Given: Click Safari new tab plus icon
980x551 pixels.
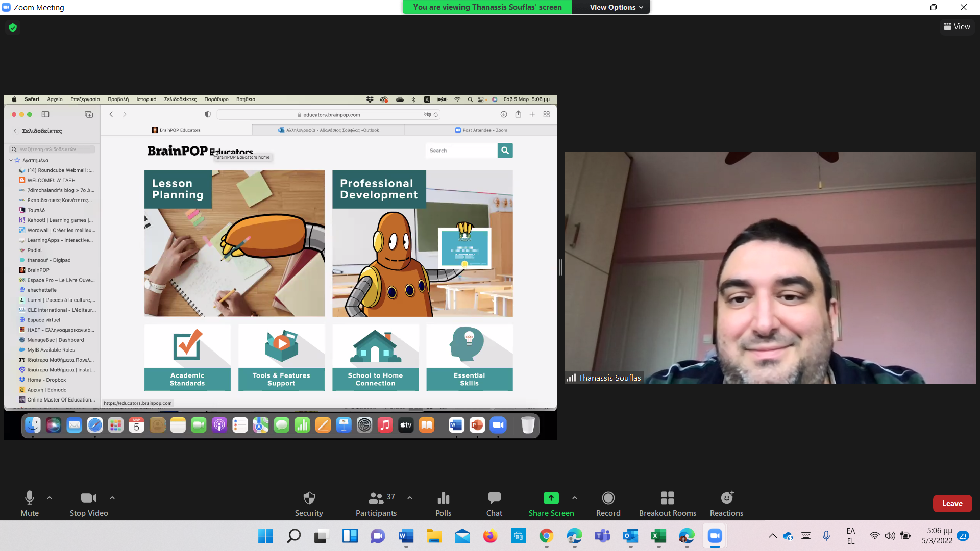Looking at the screenshot, I should (532, 114).
